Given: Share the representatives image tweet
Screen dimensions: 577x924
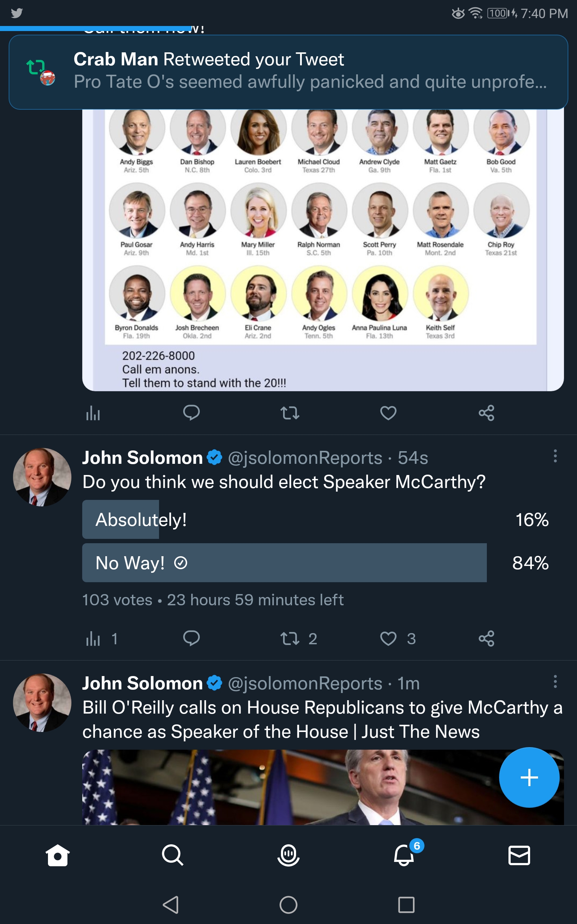Looking at the screenshot, I should click(486, 413).
